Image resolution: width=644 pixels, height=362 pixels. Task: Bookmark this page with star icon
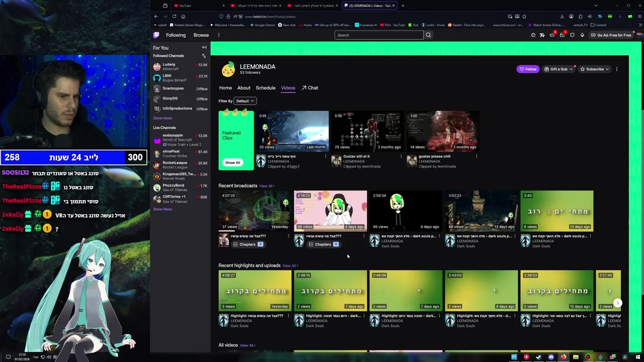[x=524, y=16]
